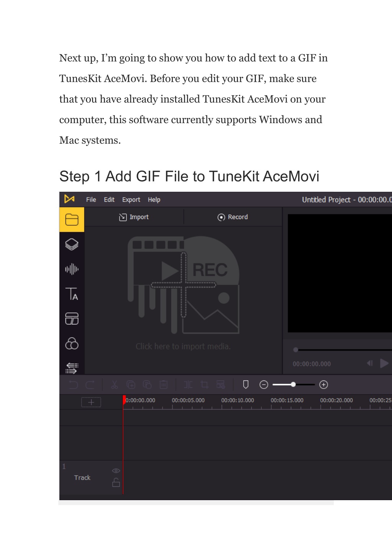
Task: Click the 00:00:15.000 mark on ruler
Action: [x=287, y=400]
